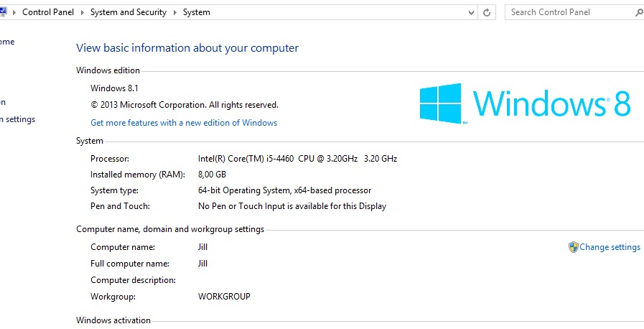This screenshot has height=329, width=644.
Task: Click the Workgroup: label
Action: point(113,297)
